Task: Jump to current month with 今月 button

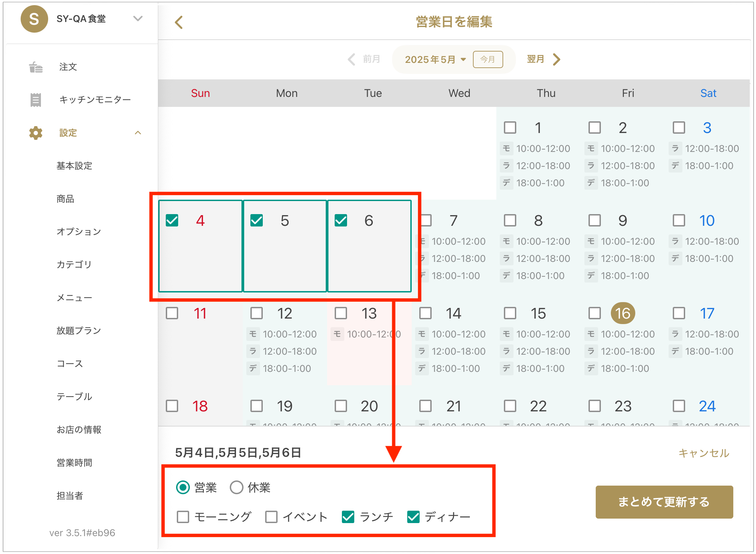Action: pyautogui.click(x=487, y=59)
